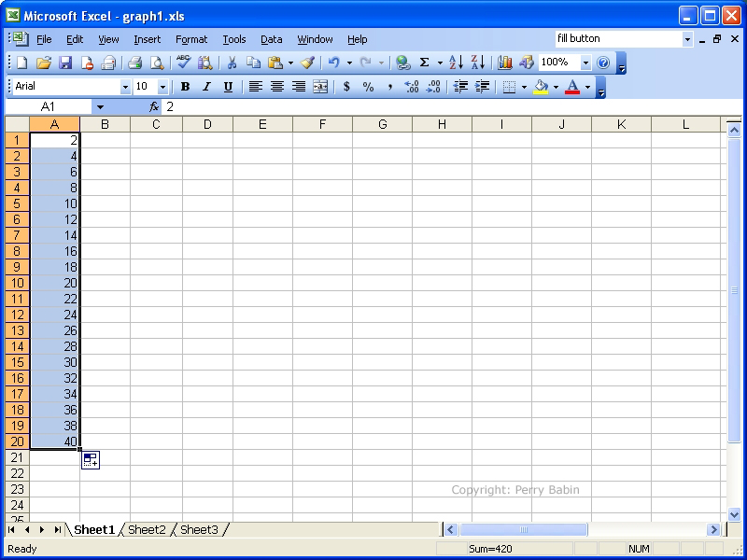Set Align Right
This screenshot has height=560, width=747.
tap(299, 87)
